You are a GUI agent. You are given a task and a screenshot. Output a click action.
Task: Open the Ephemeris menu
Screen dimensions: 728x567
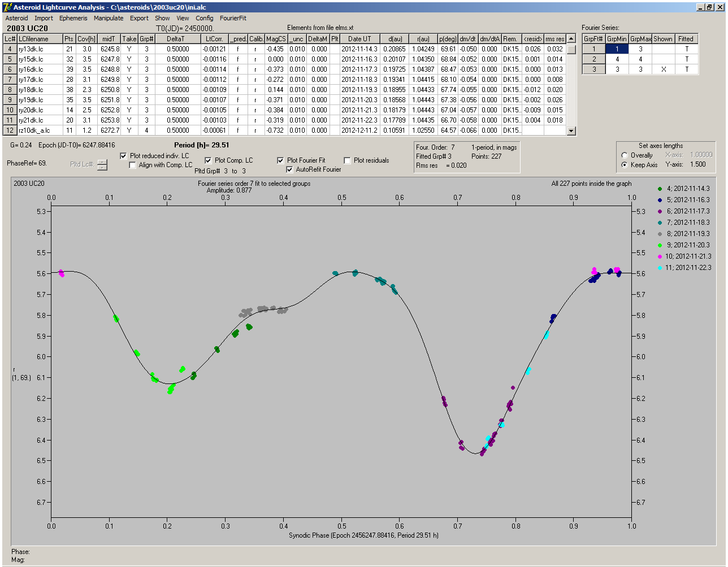73,18
